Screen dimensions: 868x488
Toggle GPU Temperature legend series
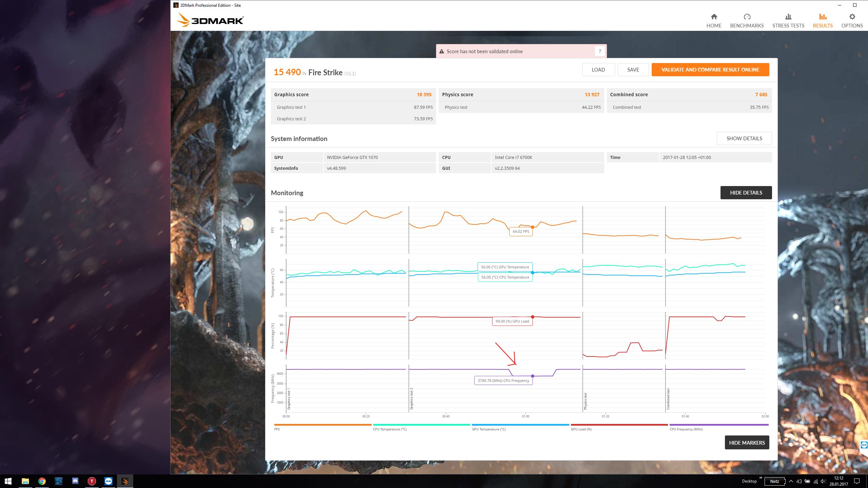tap(520, 427)
